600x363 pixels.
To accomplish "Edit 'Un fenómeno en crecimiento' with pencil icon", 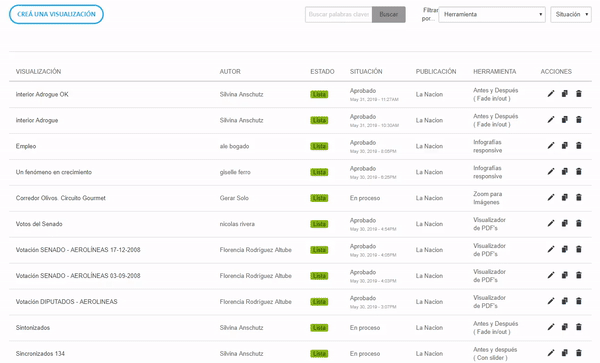I will pos(551,172).
